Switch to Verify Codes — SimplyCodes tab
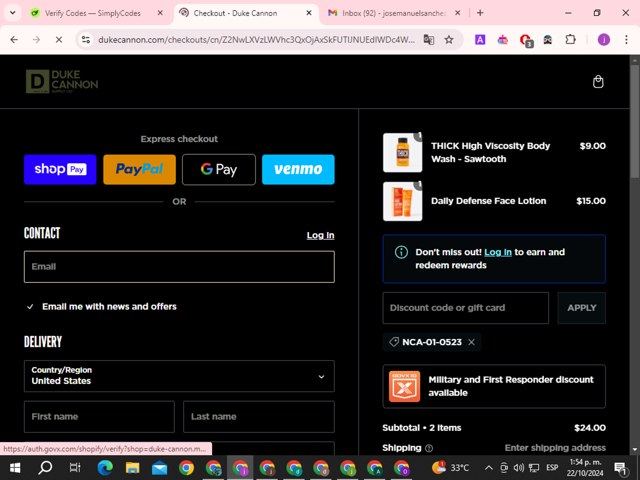The width and height of the screenshot is (640, 480). coord(92,13)
